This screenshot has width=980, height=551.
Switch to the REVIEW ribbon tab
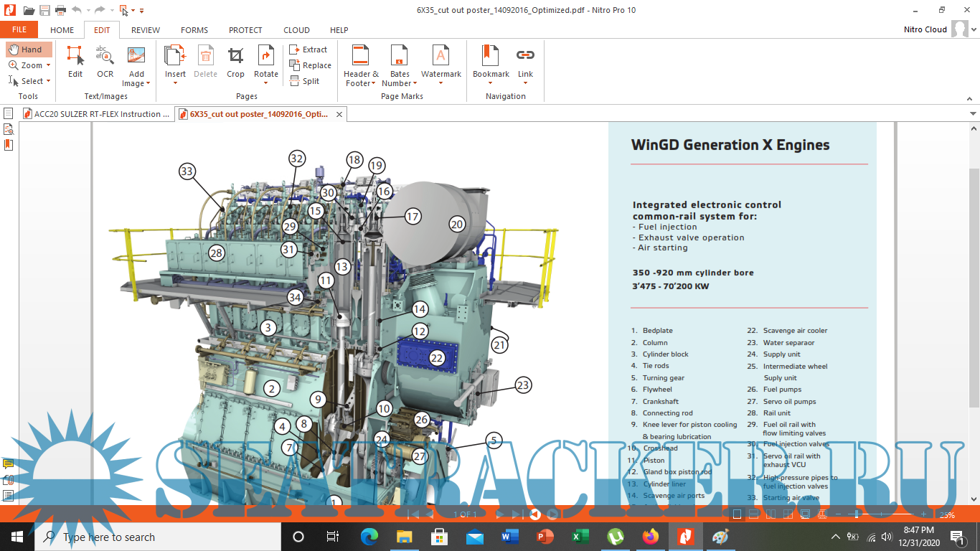pyautogui.click(x=146, y=30)
